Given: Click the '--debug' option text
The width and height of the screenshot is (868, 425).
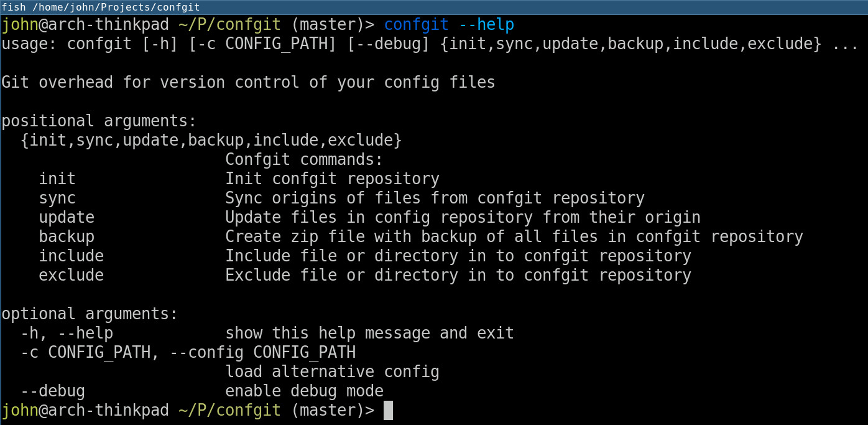Looking at the screenshot, I should 53,391.
